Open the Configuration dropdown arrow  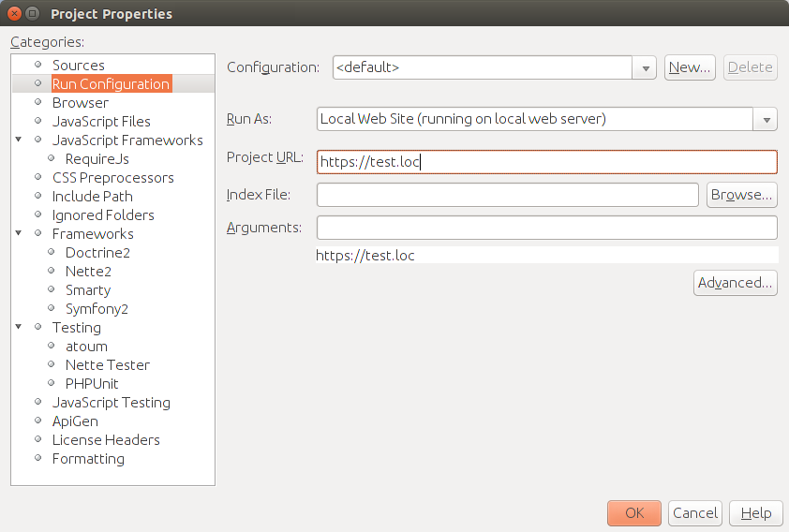pos(645,67)
